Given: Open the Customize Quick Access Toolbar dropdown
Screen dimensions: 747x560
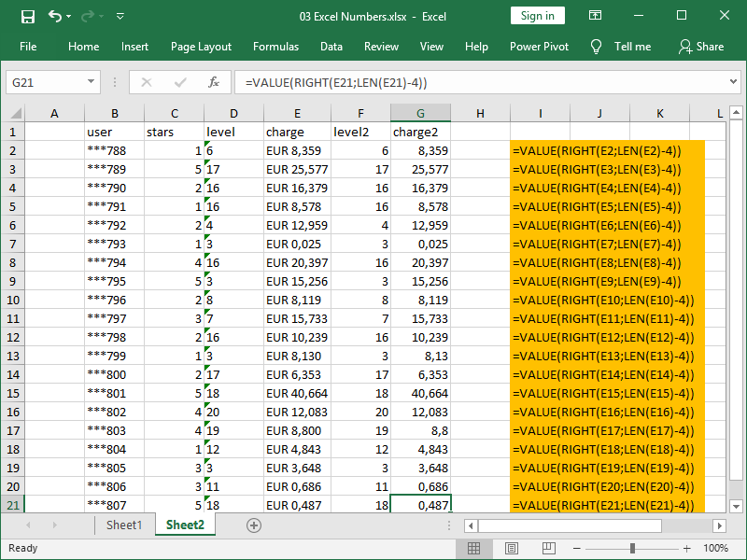Looking at the screenshot, I should point(119,16).
